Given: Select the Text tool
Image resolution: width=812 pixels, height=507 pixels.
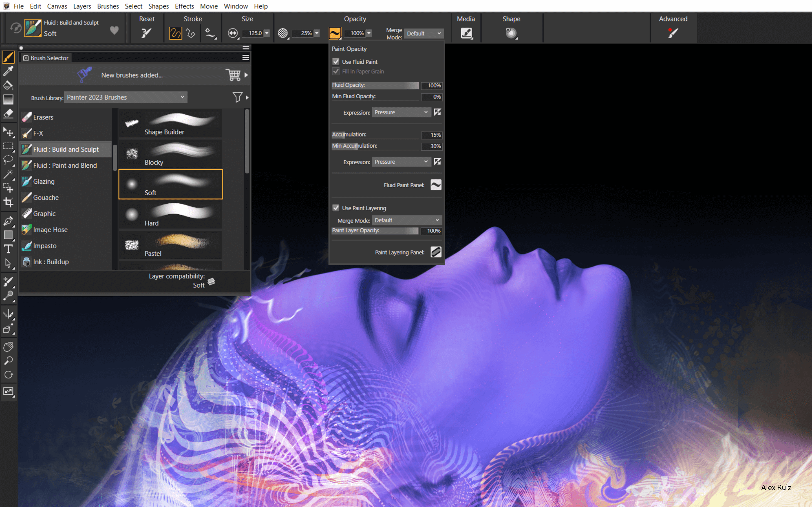Looking at the screenshot, I should (x=8, y=249).
